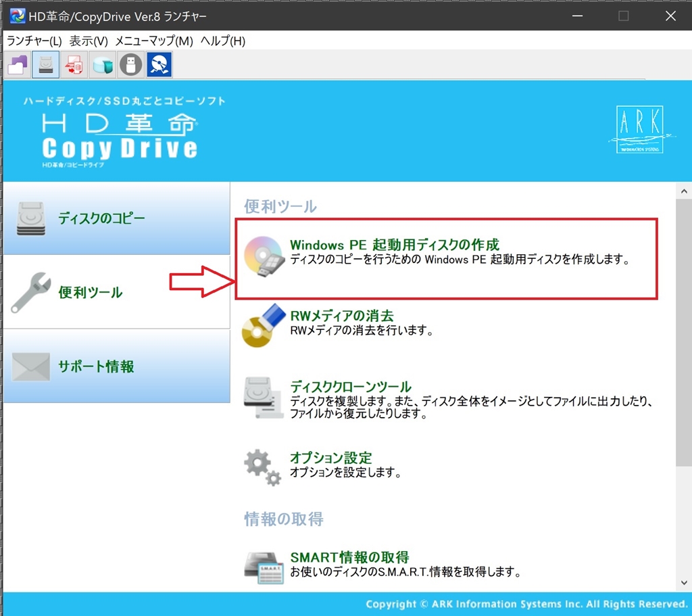The image size is (692, 616).
Task: Click the RW media erase disc icon
Action: point(264,325)
